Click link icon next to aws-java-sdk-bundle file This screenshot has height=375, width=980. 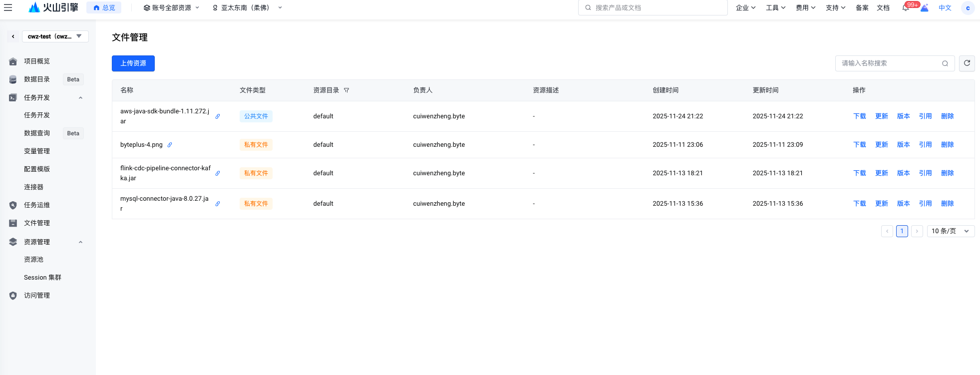(218, 116)
